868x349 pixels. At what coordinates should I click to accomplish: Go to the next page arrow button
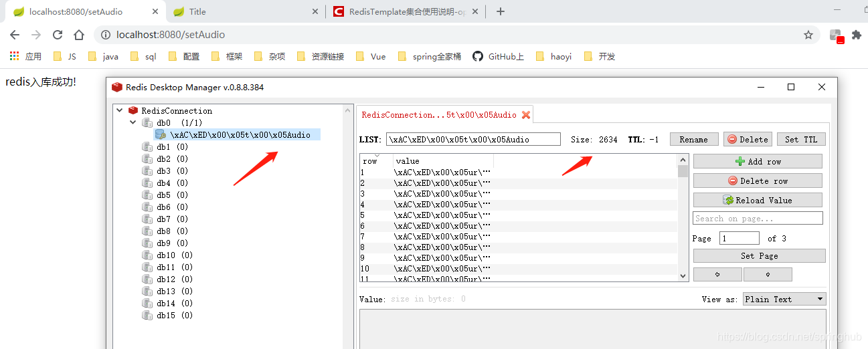768,275
